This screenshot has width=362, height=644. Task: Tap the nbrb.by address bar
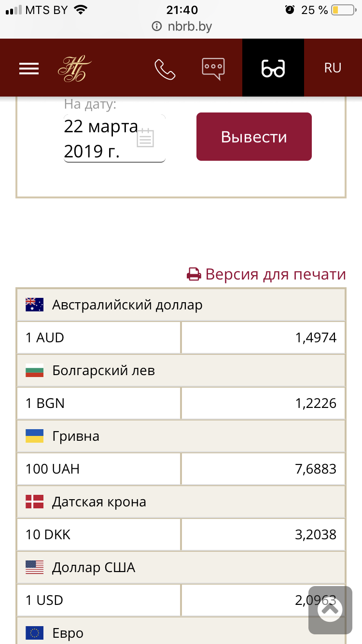click(x=181, y=26)
